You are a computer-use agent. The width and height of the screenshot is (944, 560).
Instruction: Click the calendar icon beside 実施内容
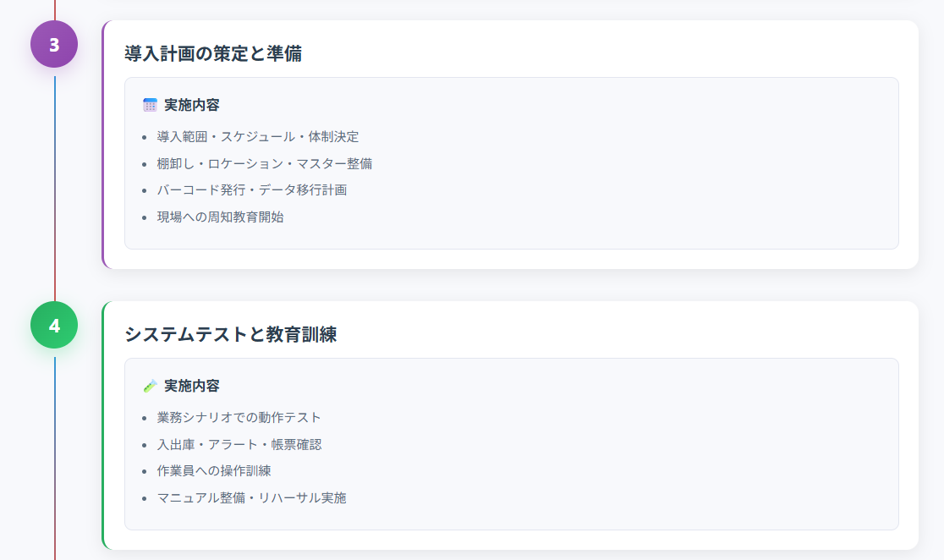(x=151, y=105)
